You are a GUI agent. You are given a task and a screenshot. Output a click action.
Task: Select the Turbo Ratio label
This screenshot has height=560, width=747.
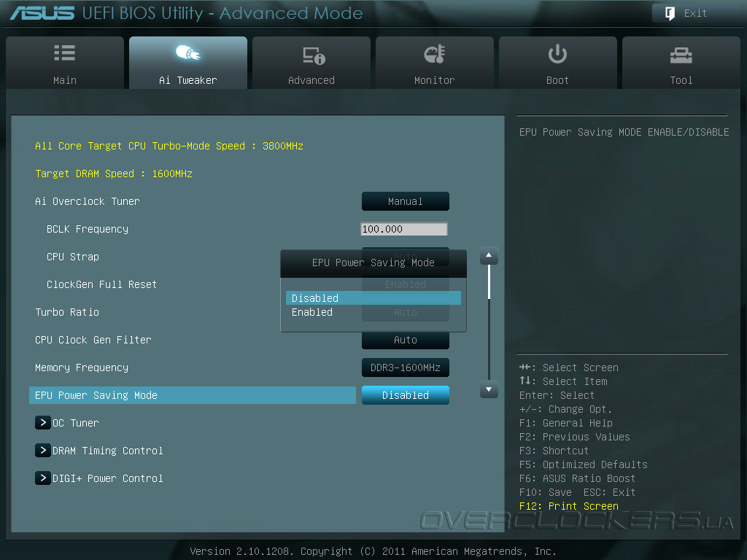point(67,312)
